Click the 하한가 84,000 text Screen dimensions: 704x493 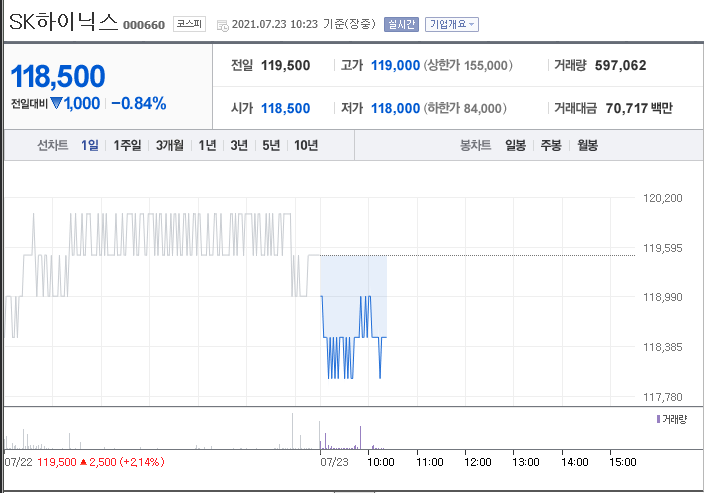point(465,108)
